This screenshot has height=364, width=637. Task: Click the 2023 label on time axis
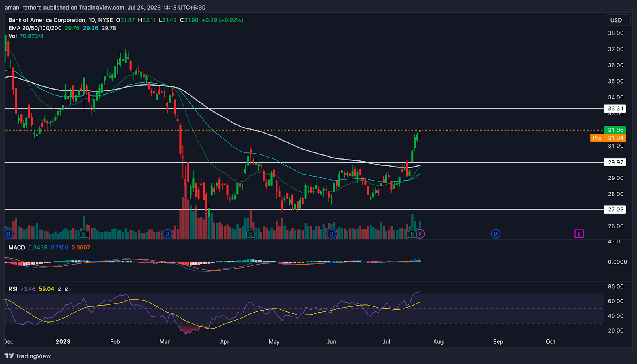(x=63, y=341)
